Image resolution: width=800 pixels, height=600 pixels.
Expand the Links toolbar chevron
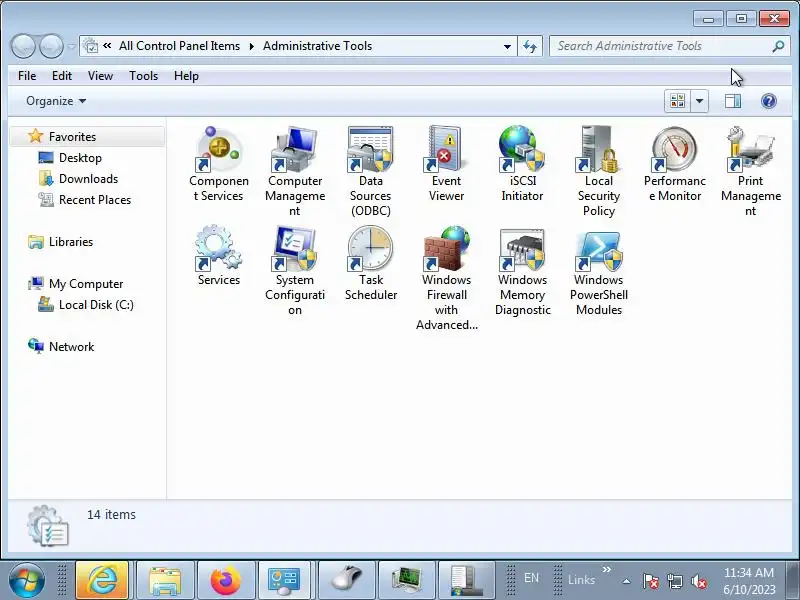pyautogui.click(x=606, y=569)
